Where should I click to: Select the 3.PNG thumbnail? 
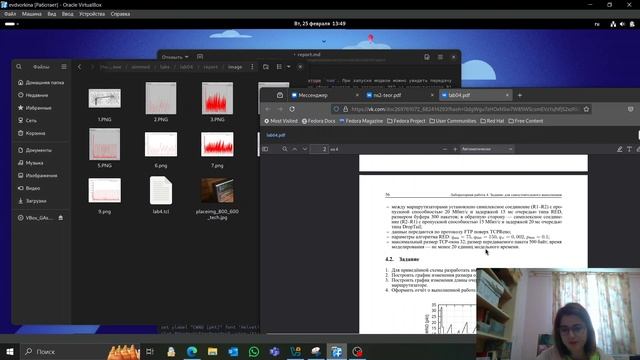click(x=217, y=98)
